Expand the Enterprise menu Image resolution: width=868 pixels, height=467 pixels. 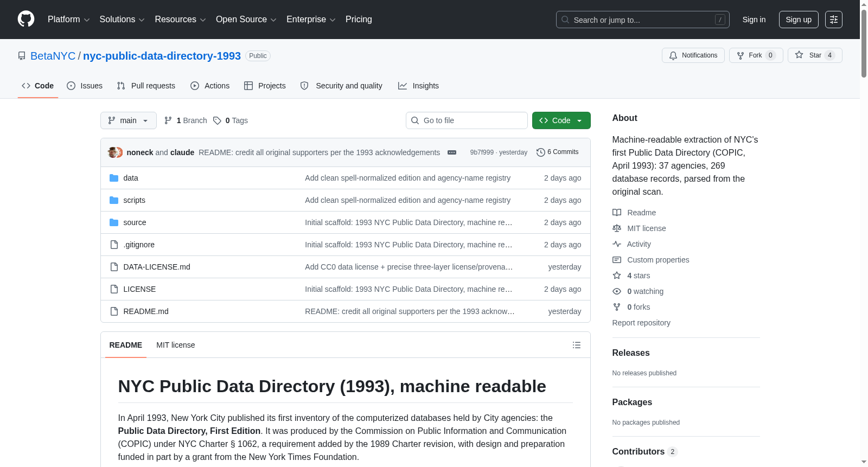point(311,20)
